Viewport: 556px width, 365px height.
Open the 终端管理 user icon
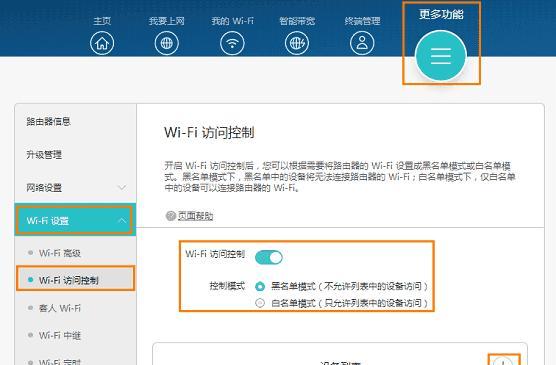[x=362, y=43]
